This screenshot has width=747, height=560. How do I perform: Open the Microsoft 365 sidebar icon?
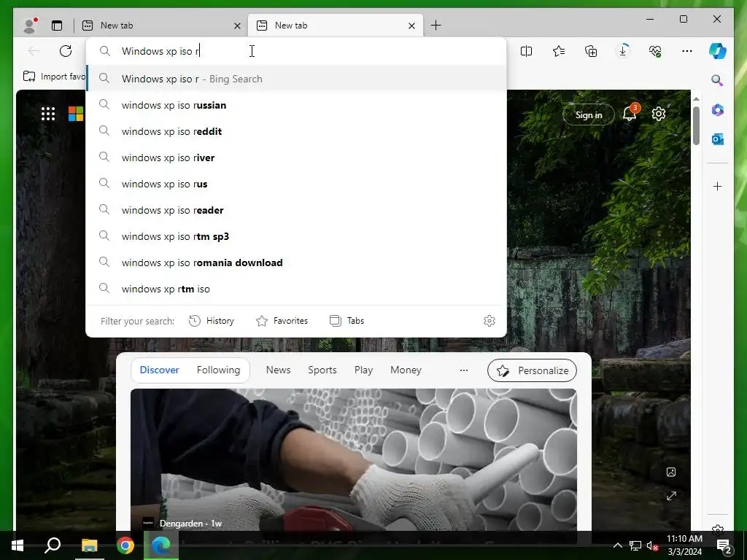[x=718, y=111]
